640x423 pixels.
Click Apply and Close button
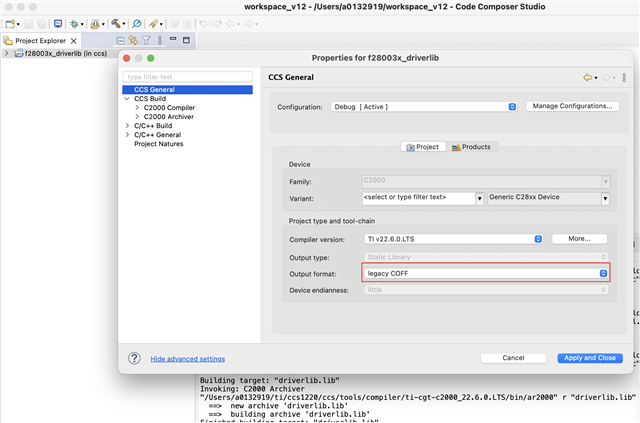[590, 358]
